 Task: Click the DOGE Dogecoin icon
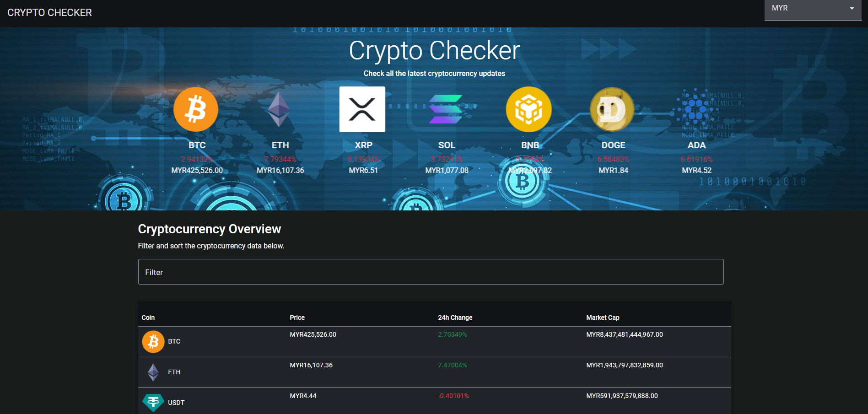pyautogui.click(x=612, y=109)
